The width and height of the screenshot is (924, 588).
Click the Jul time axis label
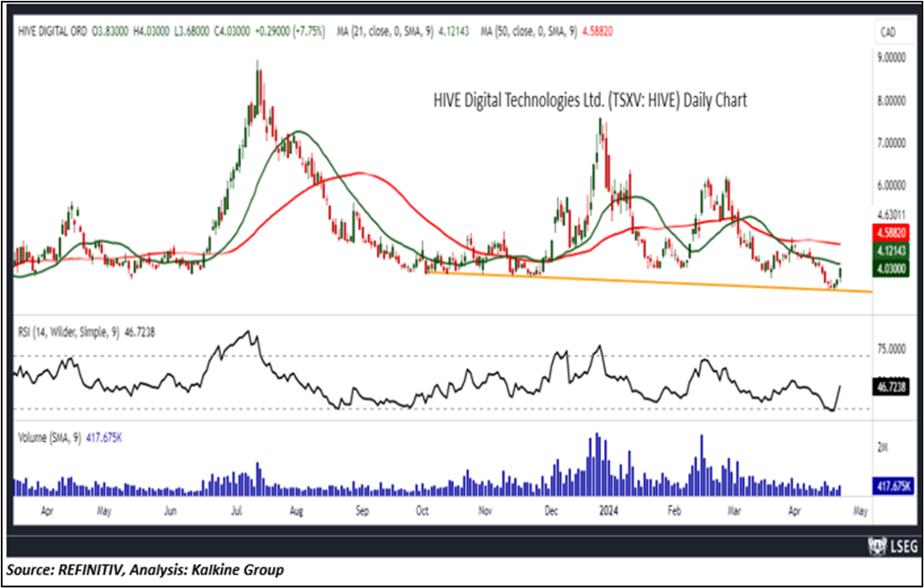[x=237, y=510]
